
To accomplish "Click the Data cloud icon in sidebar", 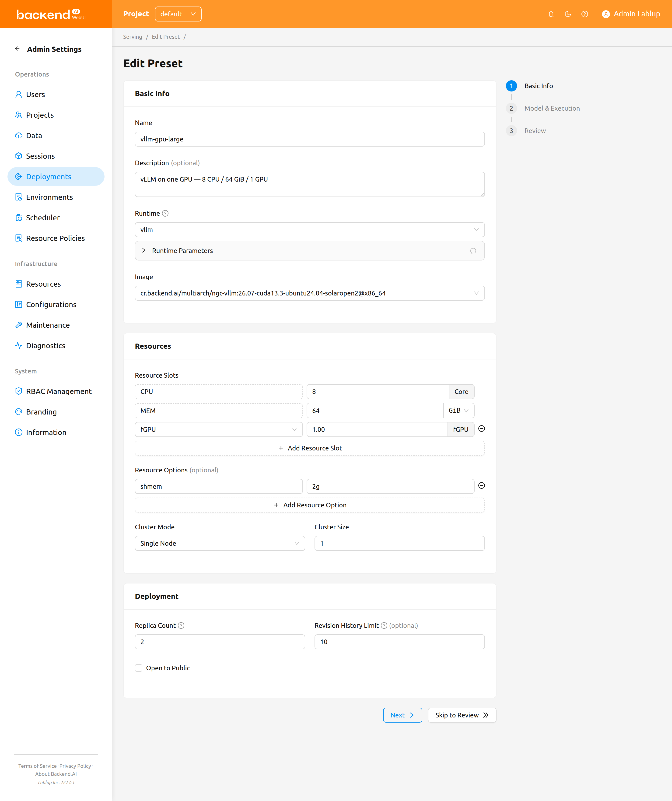I will [x=18, y=135].
